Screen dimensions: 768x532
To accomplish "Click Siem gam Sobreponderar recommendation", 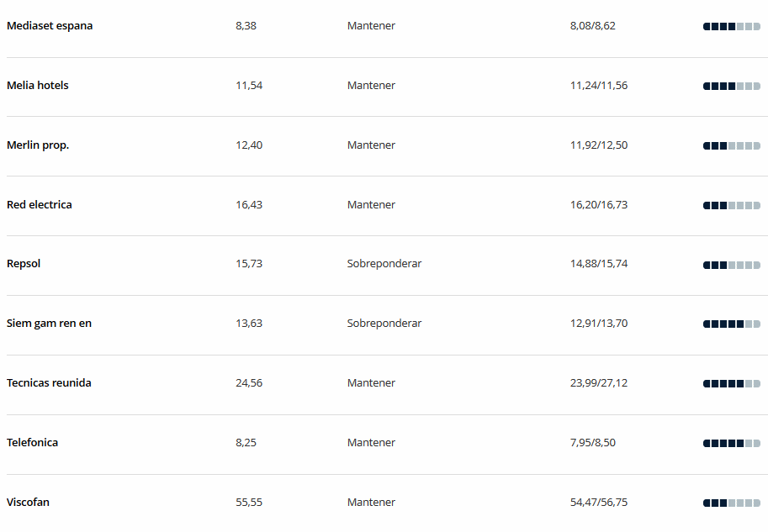I will click(x=384, y=324).
